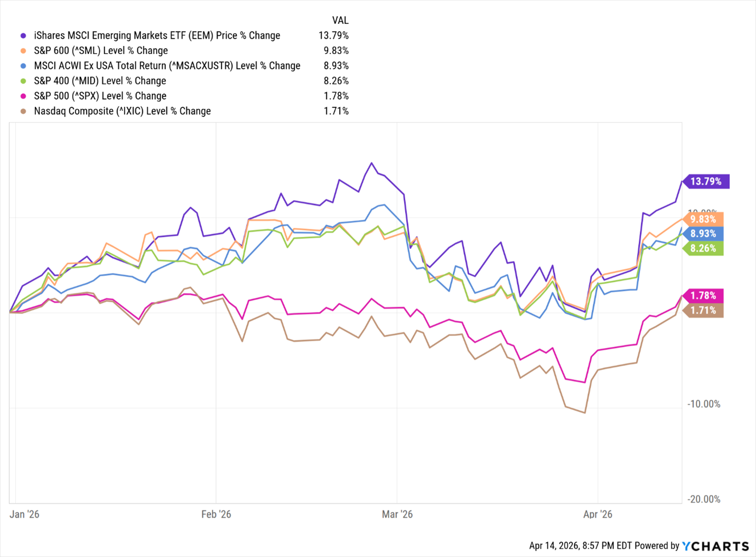Click the VAL column header

340,20
